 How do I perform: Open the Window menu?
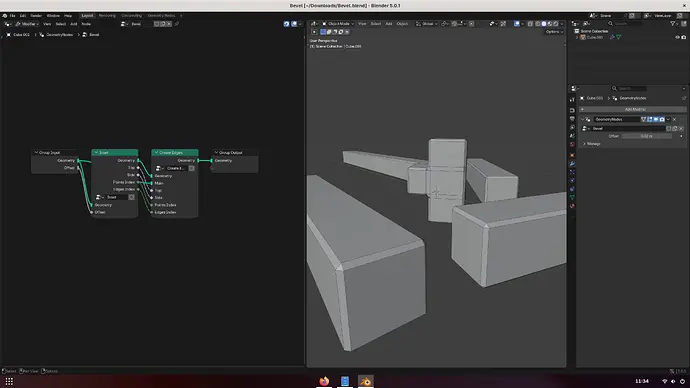coord(53,15)
